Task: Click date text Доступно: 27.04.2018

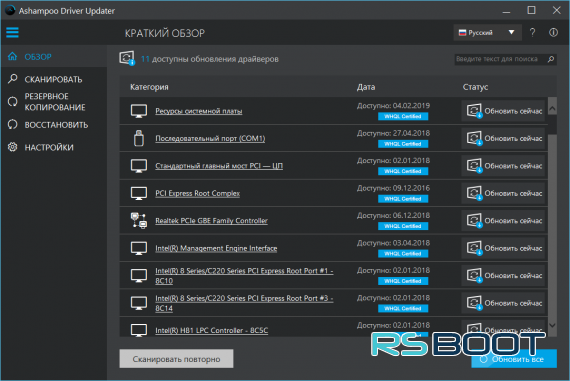Action: click(393, 133)
